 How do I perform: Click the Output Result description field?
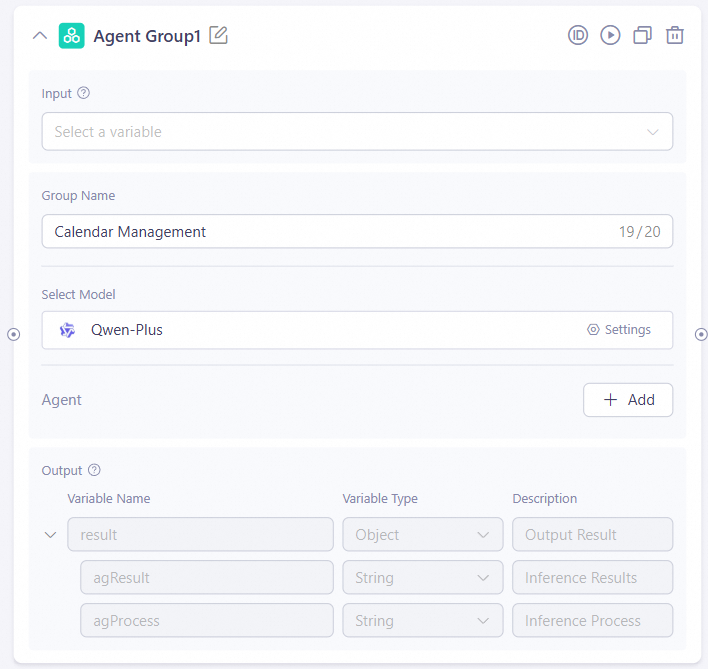[592, 534]
